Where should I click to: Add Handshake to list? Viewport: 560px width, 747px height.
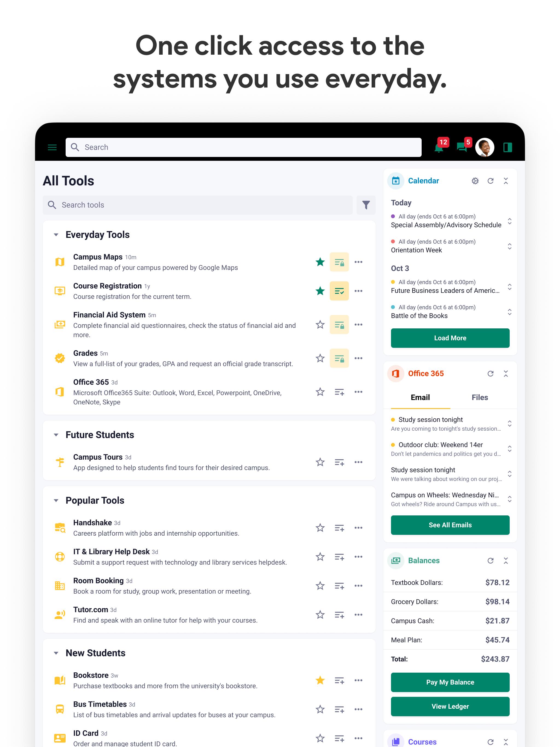[x=339, y=528]
